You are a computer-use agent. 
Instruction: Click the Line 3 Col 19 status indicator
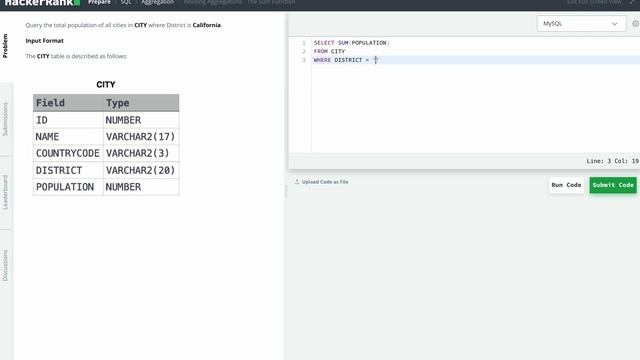612,161
